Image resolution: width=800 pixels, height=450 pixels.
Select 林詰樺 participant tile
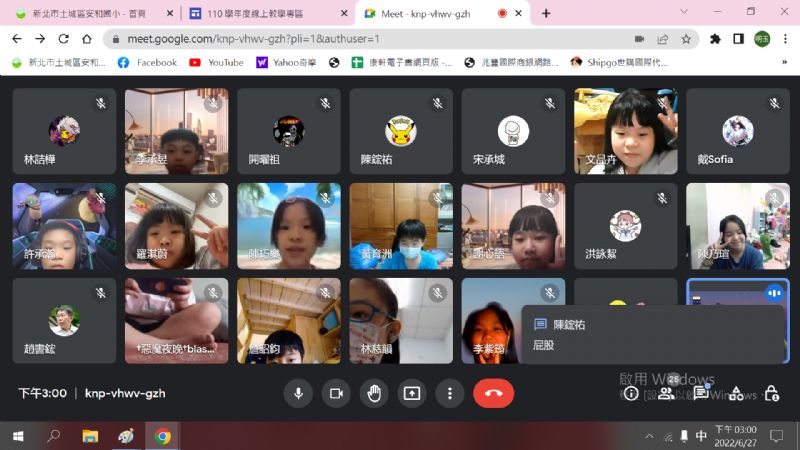point(64,131)
